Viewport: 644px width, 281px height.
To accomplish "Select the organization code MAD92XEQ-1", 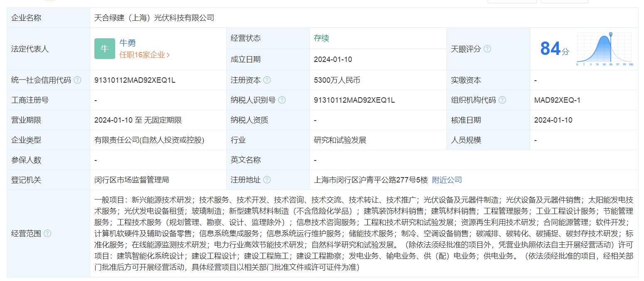I will tap(557, 100).
